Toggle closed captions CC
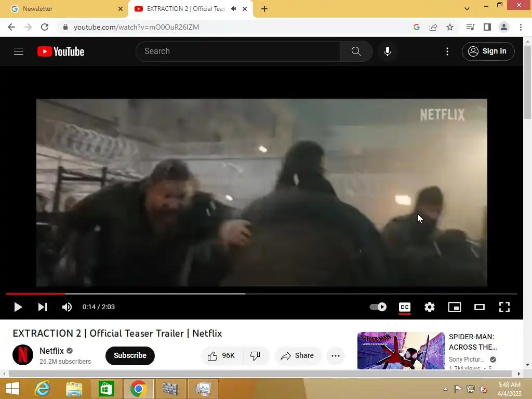The height and width of the screenshot is (399, 532). click(404, 308)
